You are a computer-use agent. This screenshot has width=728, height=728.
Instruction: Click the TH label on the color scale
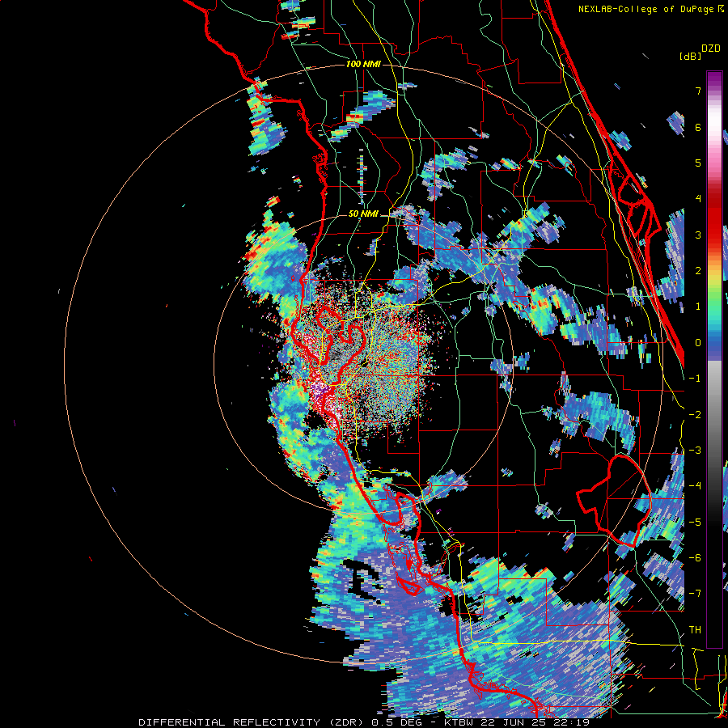tap(695, 629)
